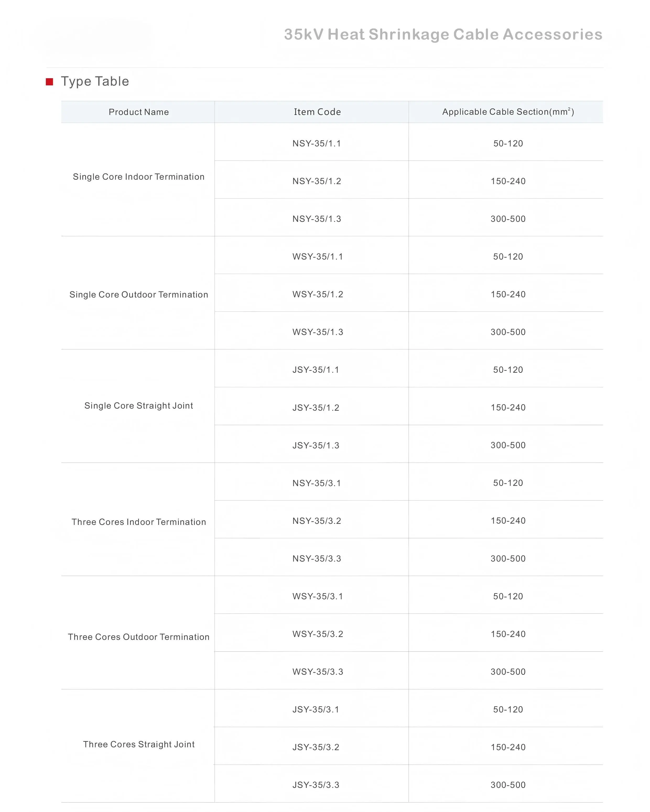The height and width of the screenshot is (812, 650).
Task: Select item code JSY-35/1.1
Action: (316, 370)
